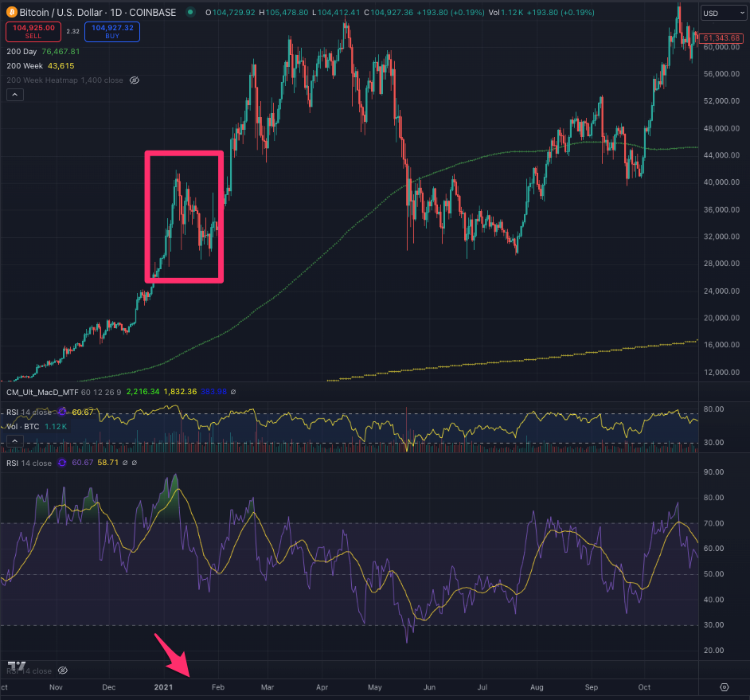Screen dimensions: 750x700
Task: Click the 61,343.68 price label on axis
Action: click(x=721, y=38)
